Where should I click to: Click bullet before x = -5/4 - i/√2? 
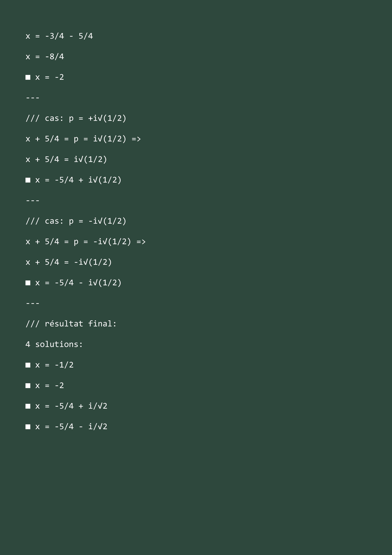[x=28, y=427]
